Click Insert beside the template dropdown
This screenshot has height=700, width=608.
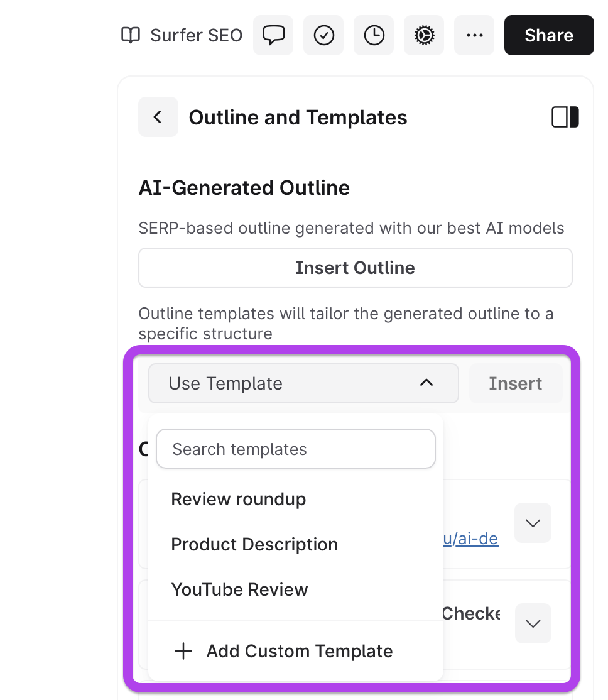[x=515, y=383]
